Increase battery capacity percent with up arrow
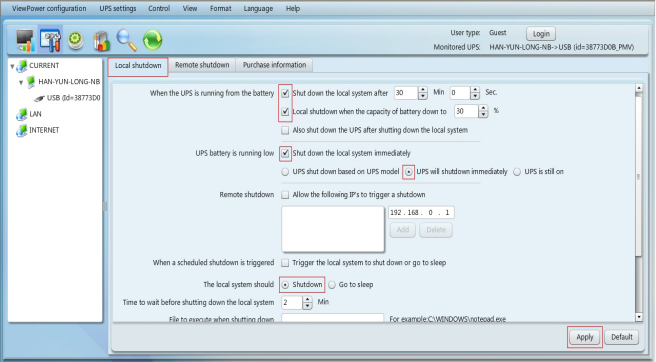The width and height of the screenshot is (656, 362). (x=483, y=108)
